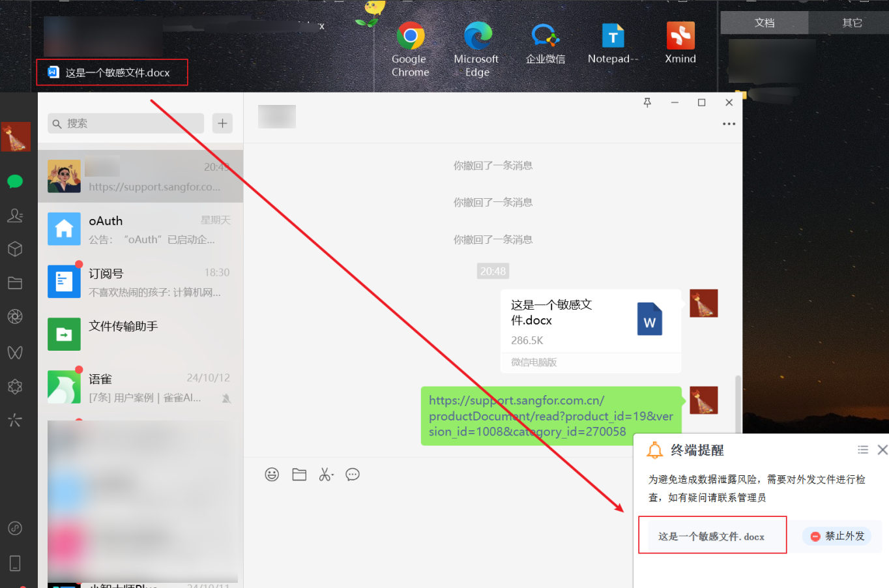
Task: Expand scissors screenshot options arrow
Action: [x=332, y=476]
